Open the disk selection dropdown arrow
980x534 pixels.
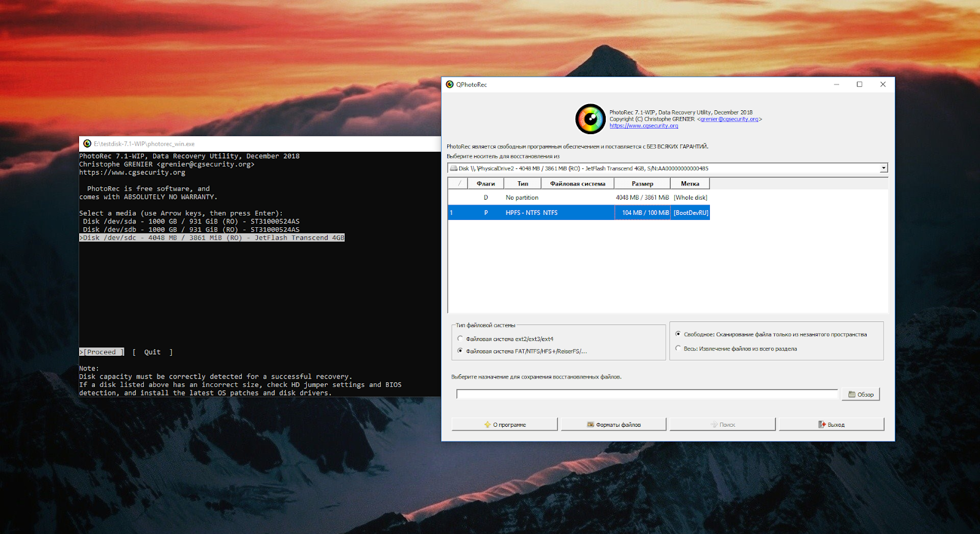tap(883, 168)
